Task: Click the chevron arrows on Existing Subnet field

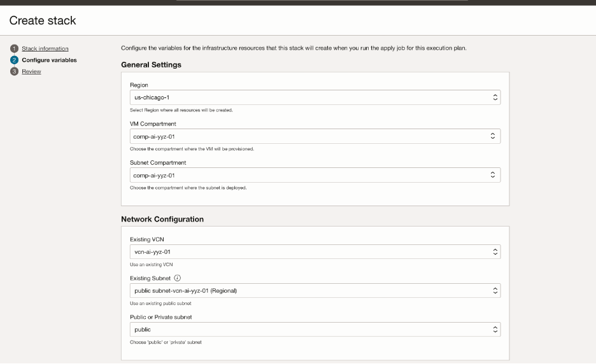Action: click(x=495, y=291)
